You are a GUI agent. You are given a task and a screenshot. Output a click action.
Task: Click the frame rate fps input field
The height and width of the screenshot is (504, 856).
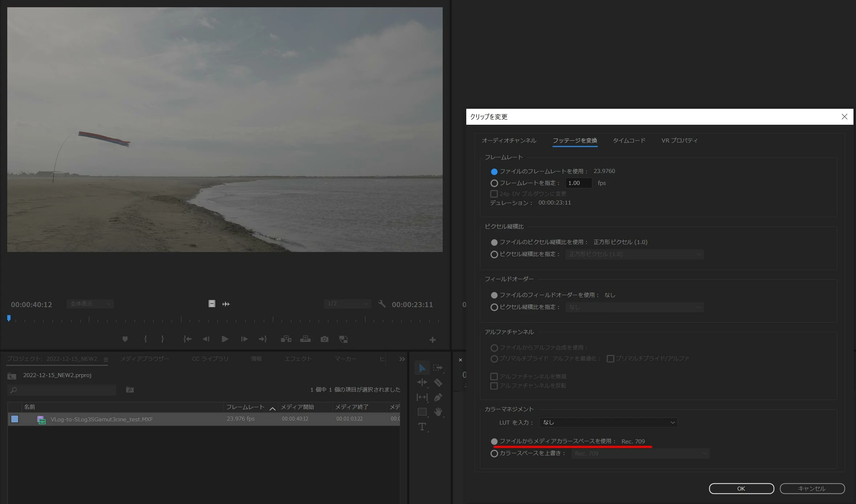(579, 183)
